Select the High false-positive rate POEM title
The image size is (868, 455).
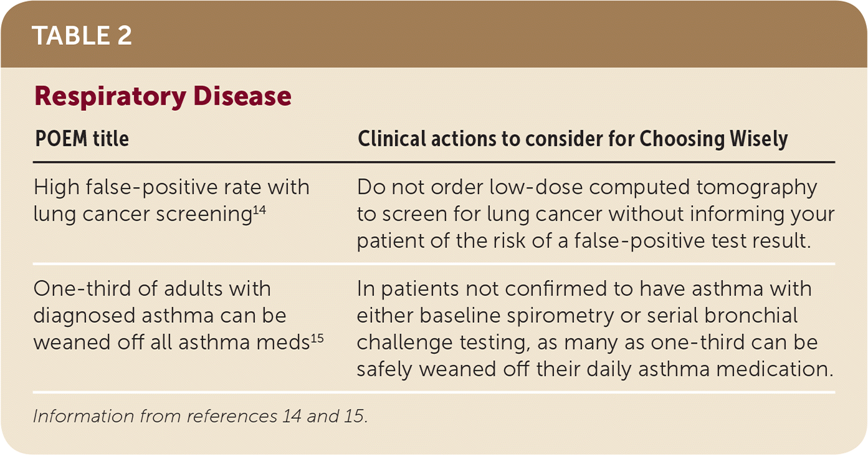171,187
